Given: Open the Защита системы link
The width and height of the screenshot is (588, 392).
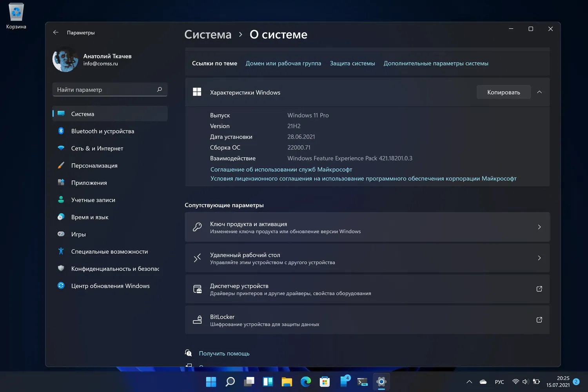Looking at the screenshot, I should tap(352, 63).
